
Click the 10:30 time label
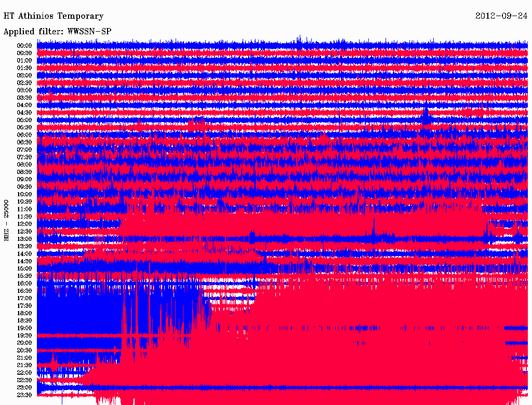[x=24, y=201]
